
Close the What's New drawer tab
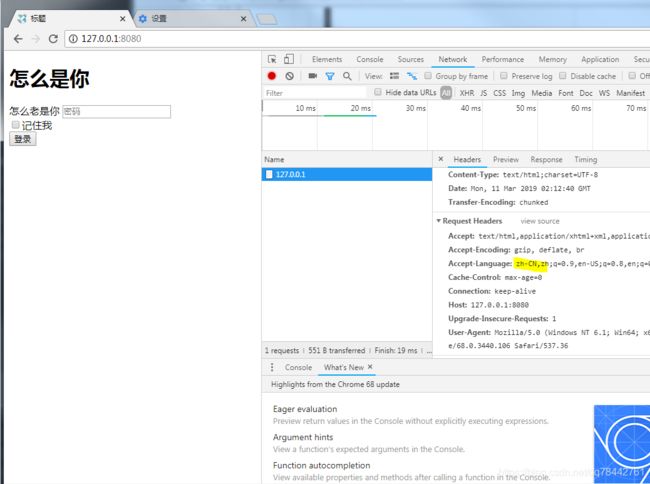(x=370, y=367)
